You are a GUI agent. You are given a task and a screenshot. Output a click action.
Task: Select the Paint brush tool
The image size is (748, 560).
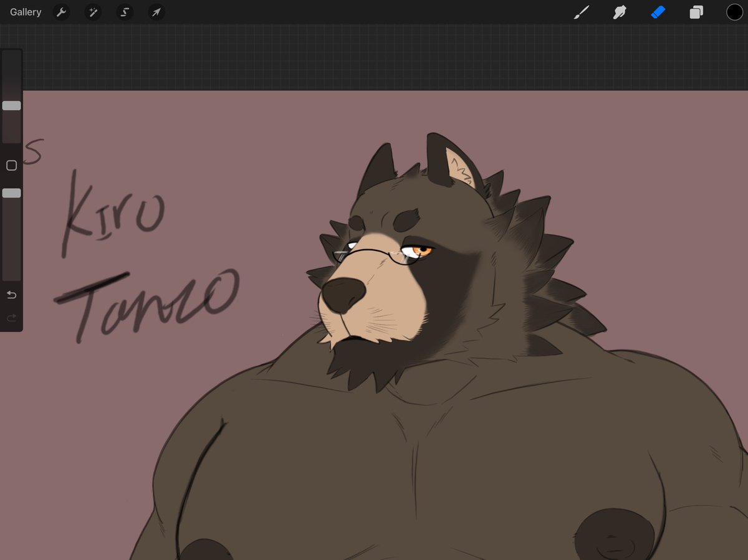click(582, 12)
